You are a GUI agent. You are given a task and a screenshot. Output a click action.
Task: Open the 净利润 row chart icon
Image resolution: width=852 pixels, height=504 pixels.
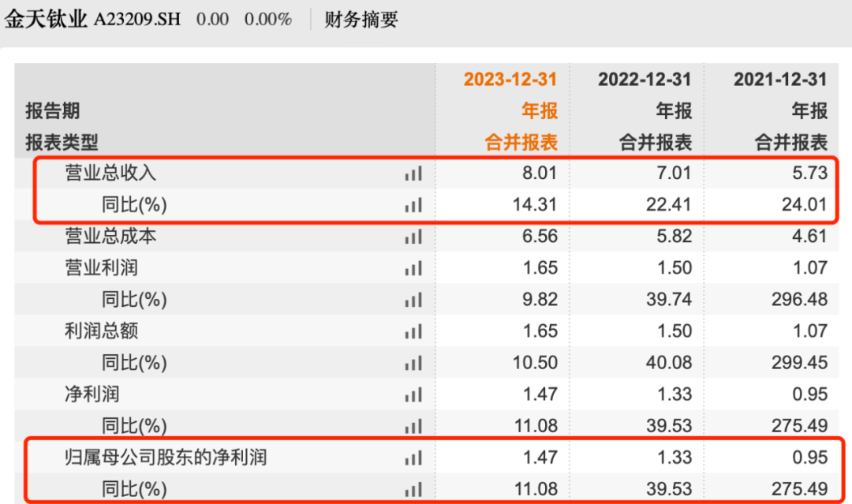[413, 395]
